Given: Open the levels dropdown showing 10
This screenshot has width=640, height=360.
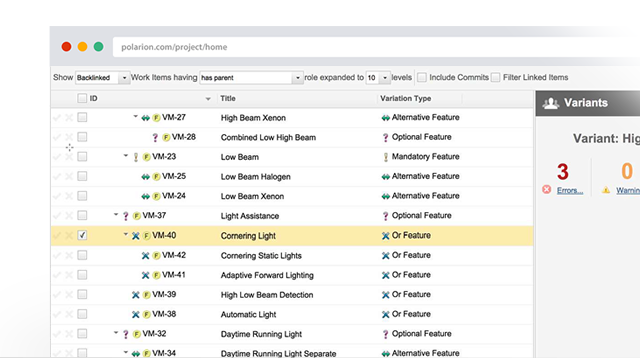Looking at the screenshot, I should (x=378, y=78).
